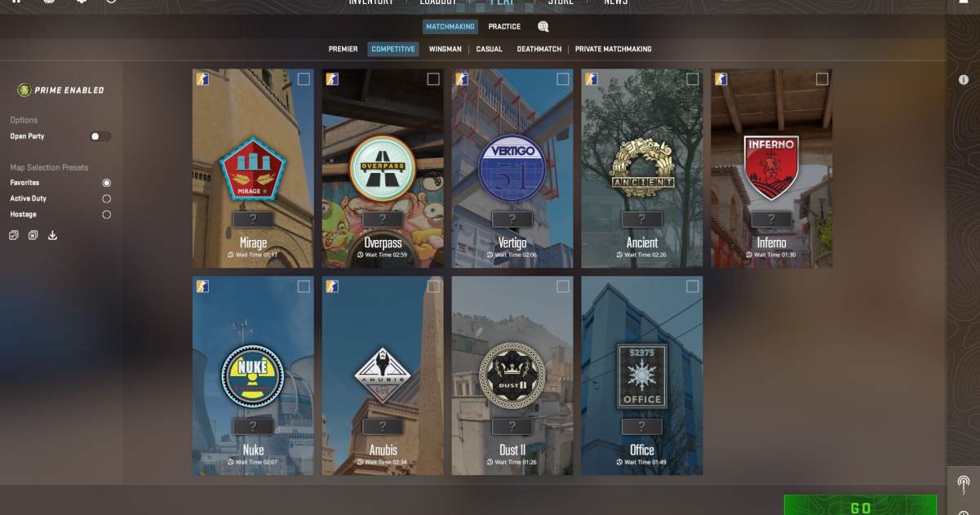Select the Competitive game mode tab

(x=392, y=49)
